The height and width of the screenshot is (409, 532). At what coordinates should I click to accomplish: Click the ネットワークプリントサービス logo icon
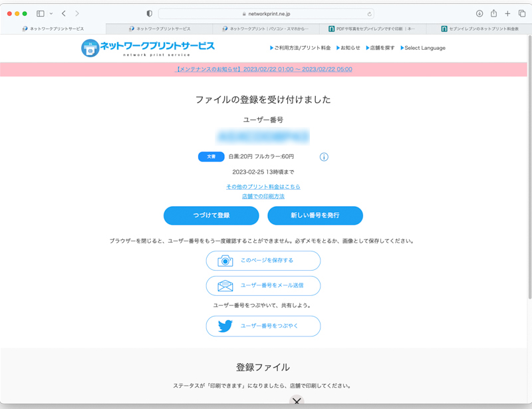click(90, 47)
